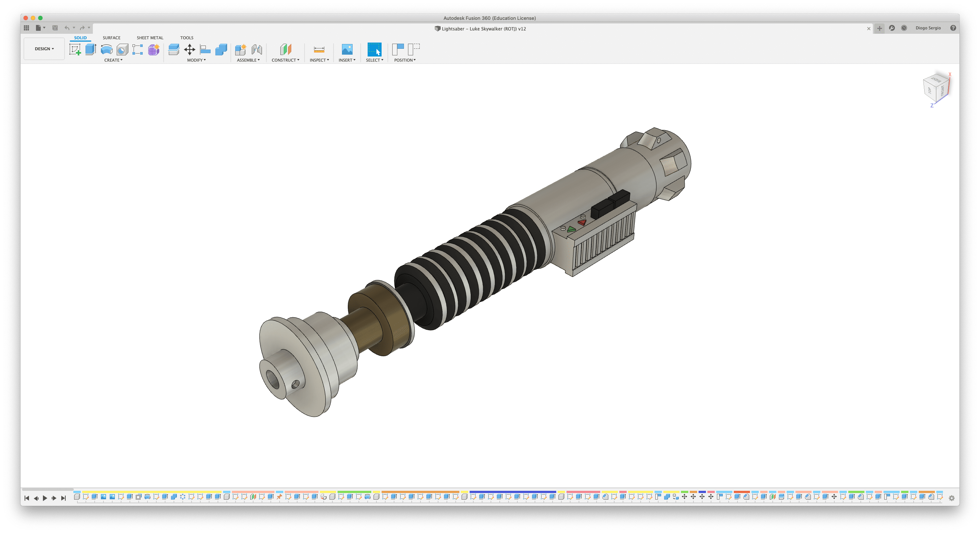Click the New Component icon
980x533 pixels.
[x=240, y=50]
